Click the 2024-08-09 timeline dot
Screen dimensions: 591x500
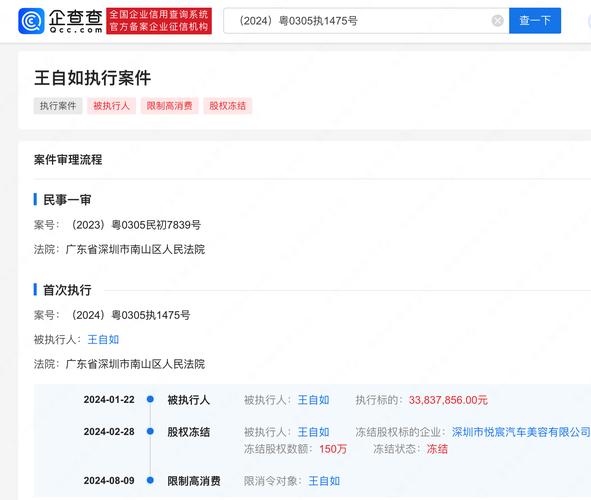[150, 480]
